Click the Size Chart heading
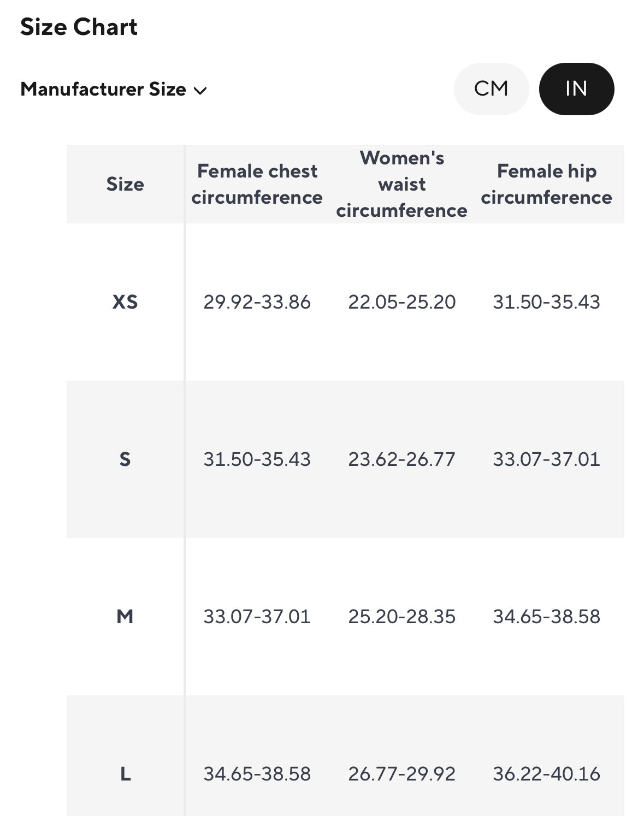Viewport: 644px width, 816px height. click(x=79, y=27)
